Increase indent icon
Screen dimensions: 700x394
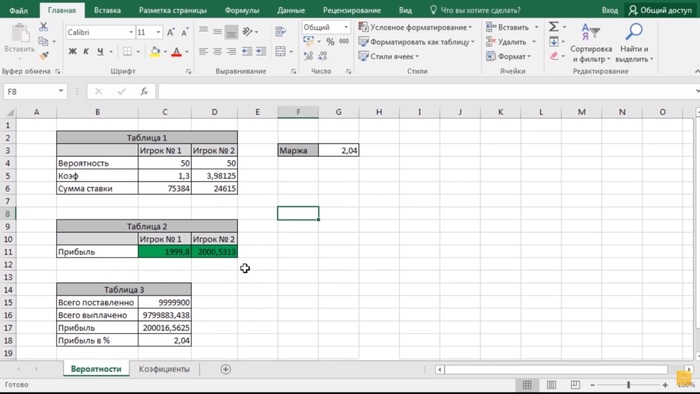point(261,52)
